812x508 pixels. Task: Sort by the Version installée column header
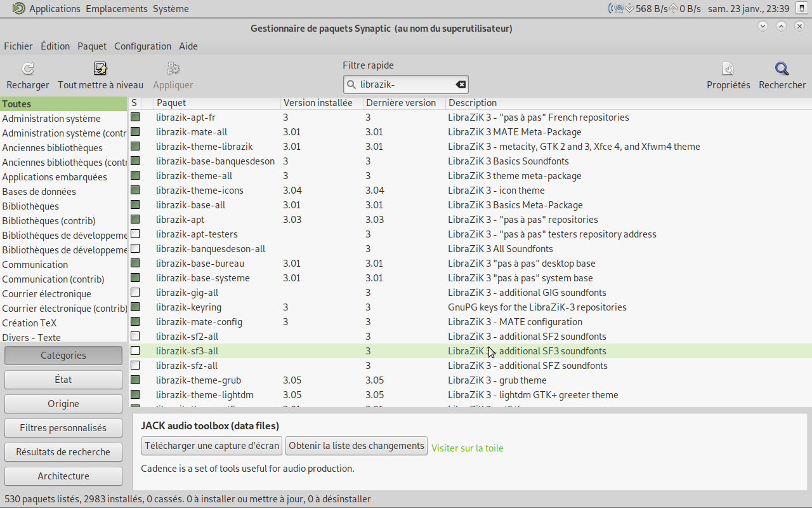[x=322, y=103]
